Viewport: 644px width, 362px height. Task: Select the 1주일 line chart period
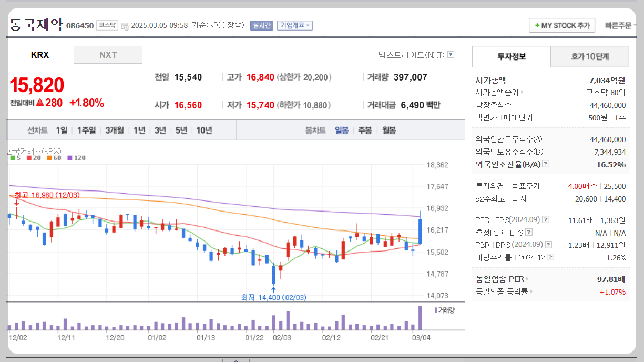(x=86, y=130)
